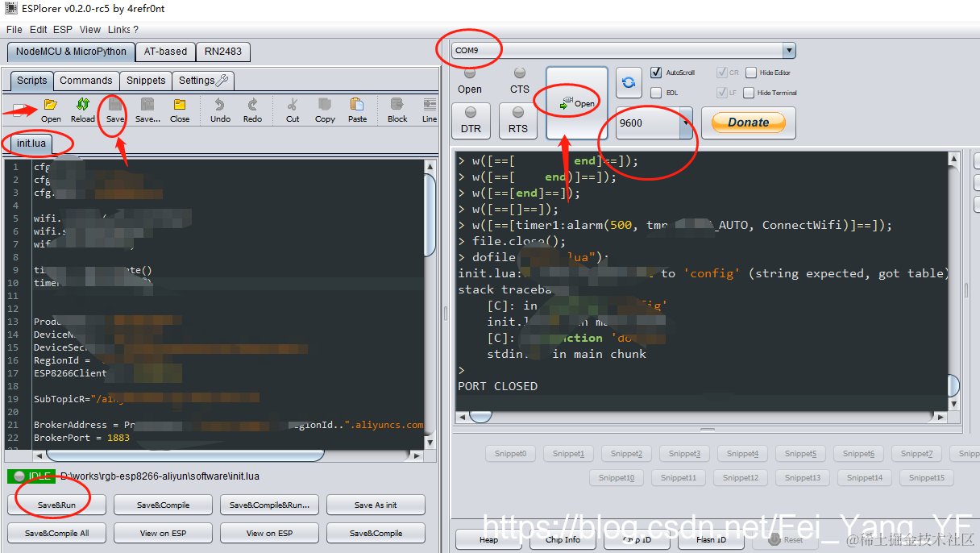Screen dimensions: 980x553
Task: Toggle the LF checkbox
Action: 721,93
